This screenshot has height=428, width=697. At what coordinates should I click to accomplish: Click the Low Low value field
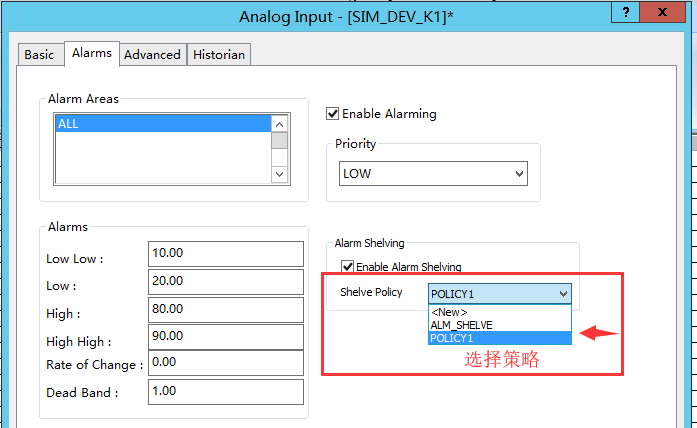pyautogui.click(x=226, y=254)
